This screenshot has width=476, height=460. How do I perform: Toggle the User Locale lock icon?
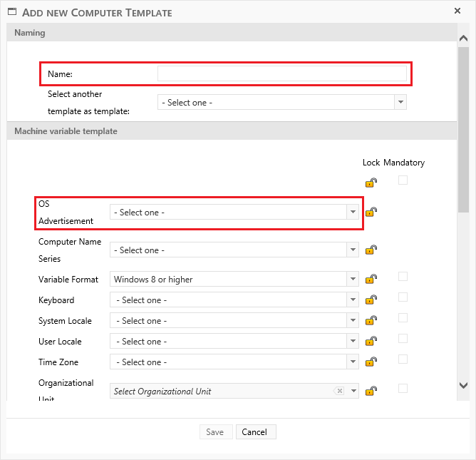click(x=371, y=342)
